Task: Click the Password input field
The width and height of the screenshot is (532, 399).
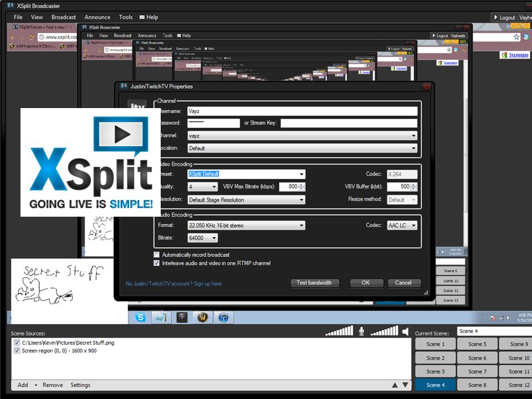Action: (x=213, y=123)
